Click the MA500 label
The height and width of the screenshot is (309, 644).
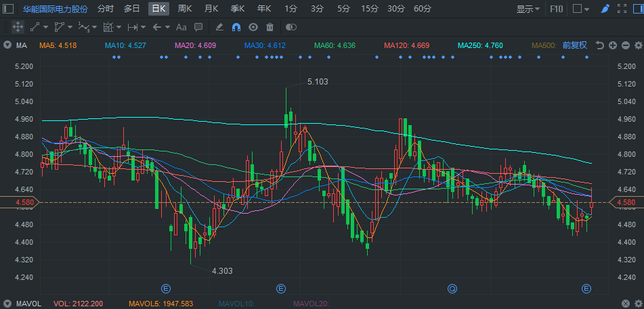click(544, 45)
